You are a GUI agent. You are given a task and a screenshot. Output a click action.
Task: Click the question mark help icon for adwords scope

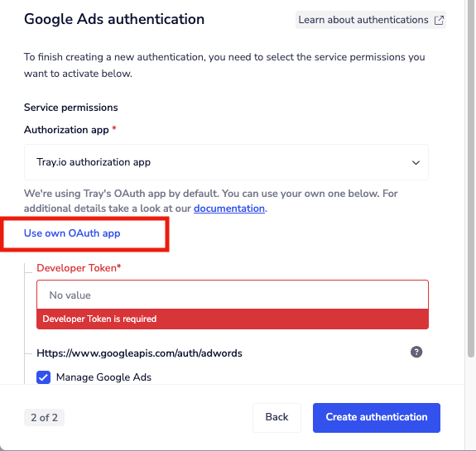click(416, 352)
